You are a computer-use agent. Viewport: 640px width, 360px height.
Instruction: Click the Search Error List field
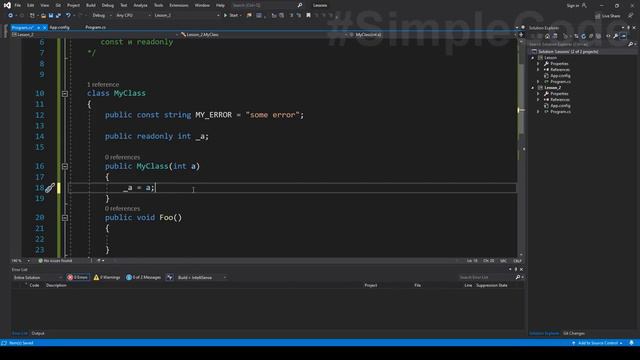[x=486, y=278]
